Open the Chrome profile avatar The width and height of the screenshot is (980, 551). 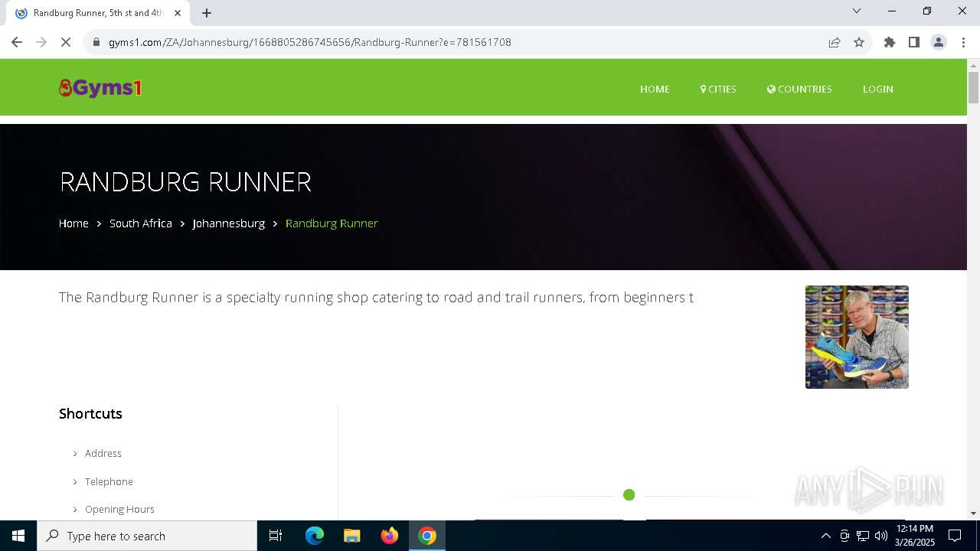[939, 42]
